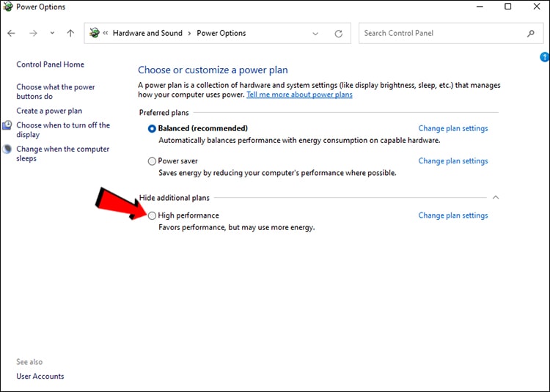Click the display clock icon in sidebar
The width and height of the screenshot is (550, 392).
(7, 125)
